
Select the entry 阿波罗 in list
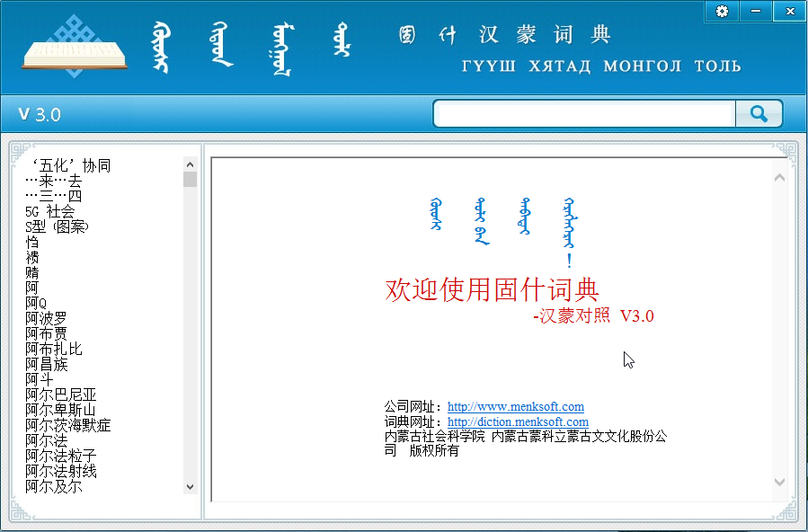click(46, 318)
